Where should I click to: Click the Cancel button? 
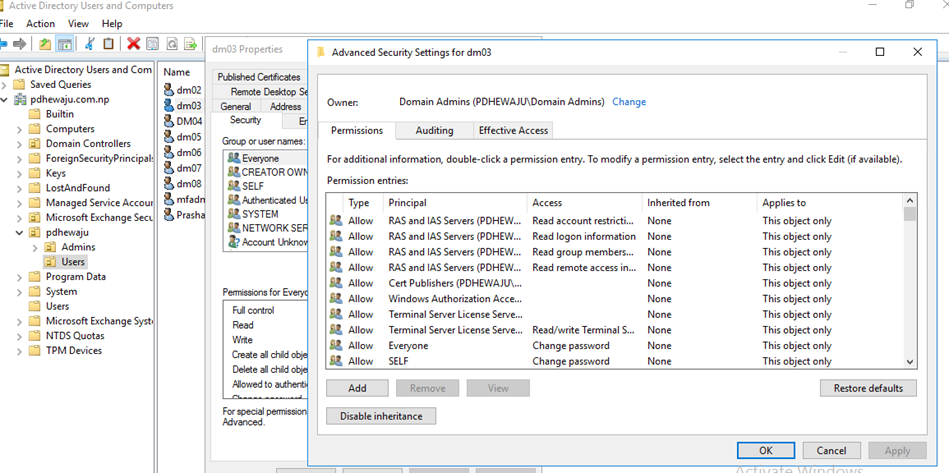pos(831,450)
